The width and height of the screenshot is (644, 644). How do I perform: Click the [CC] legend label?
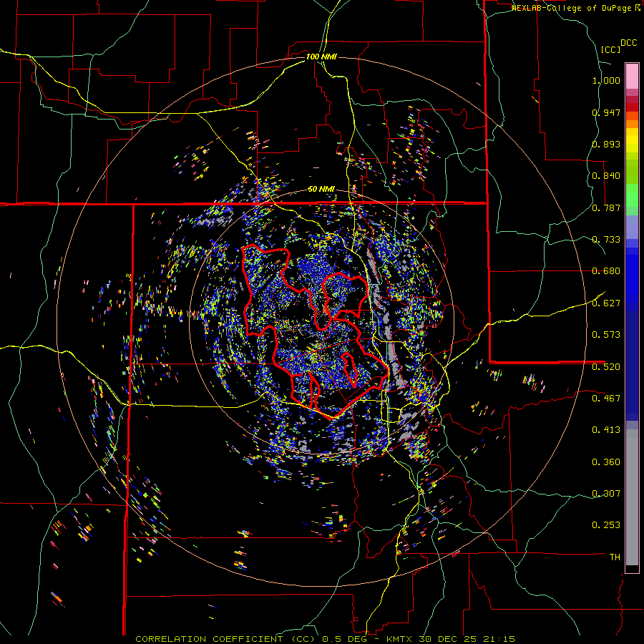point(610,49)
